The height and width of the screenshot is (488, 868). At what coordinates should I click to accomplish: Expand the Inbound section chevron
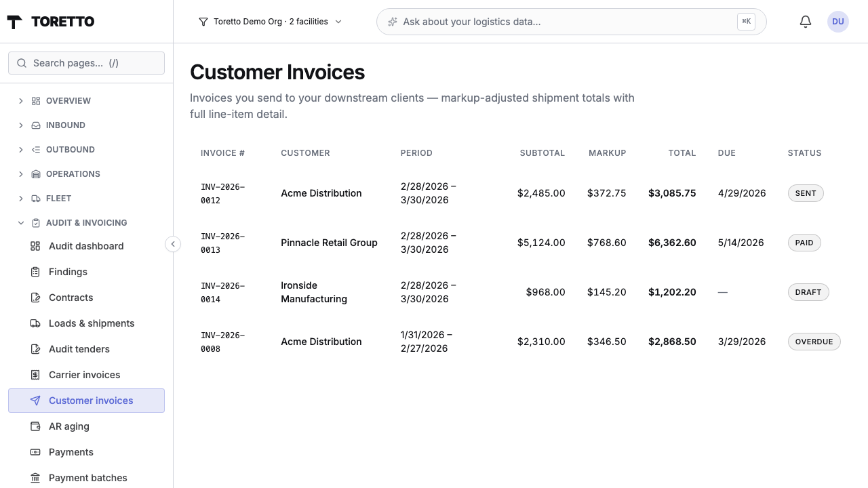click(20, 125)
